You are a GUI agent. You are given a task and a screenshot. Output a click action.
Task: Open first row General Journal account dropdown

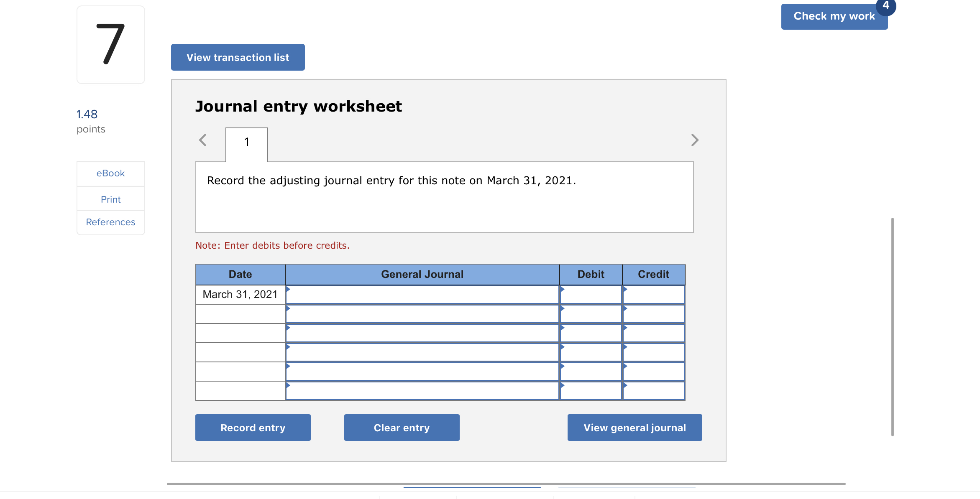click(x=422, y=295)
